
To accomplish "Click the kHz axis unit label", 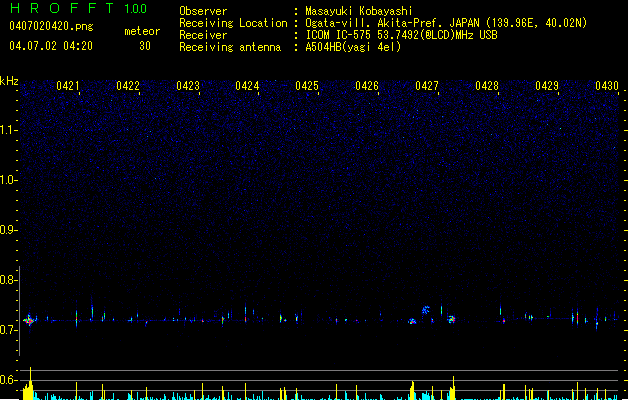I will coord(9,81).
